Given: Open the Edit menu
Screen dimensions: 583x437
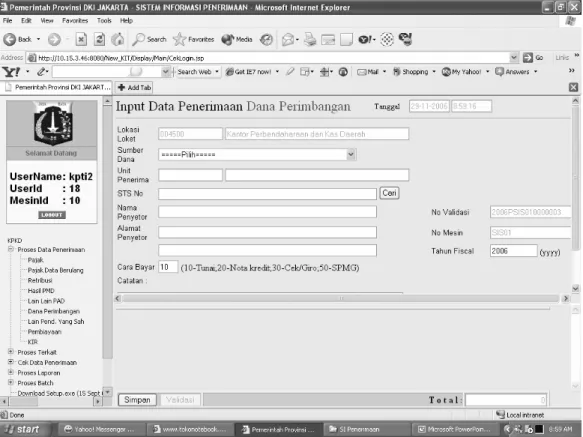Looking at the screenshot, I should [x=26, y=20].
